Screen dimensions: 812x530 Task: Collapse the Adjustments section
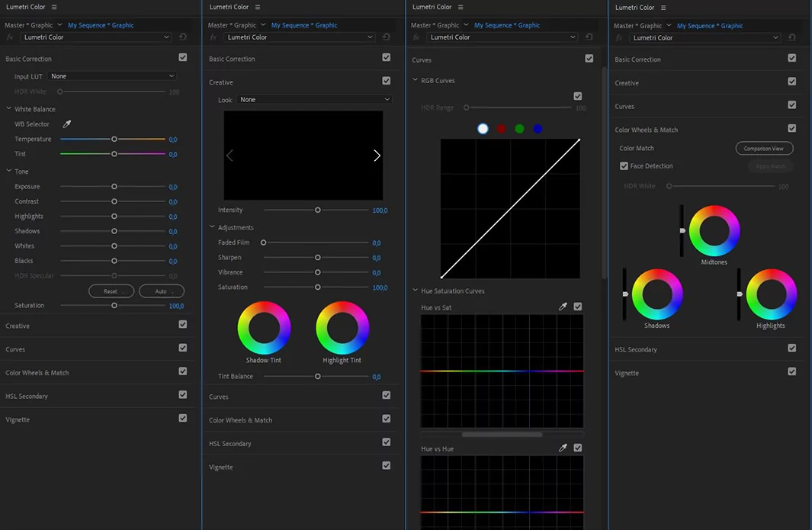(212, 227)
